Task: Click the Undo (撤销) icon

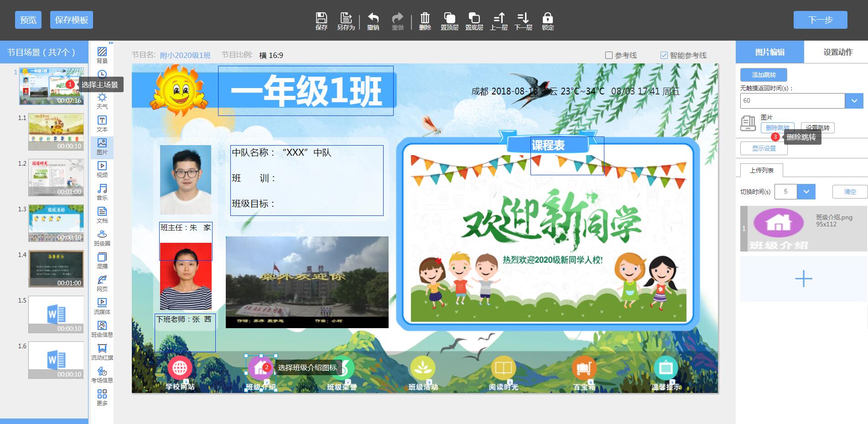Action: [x=373, y=21]
